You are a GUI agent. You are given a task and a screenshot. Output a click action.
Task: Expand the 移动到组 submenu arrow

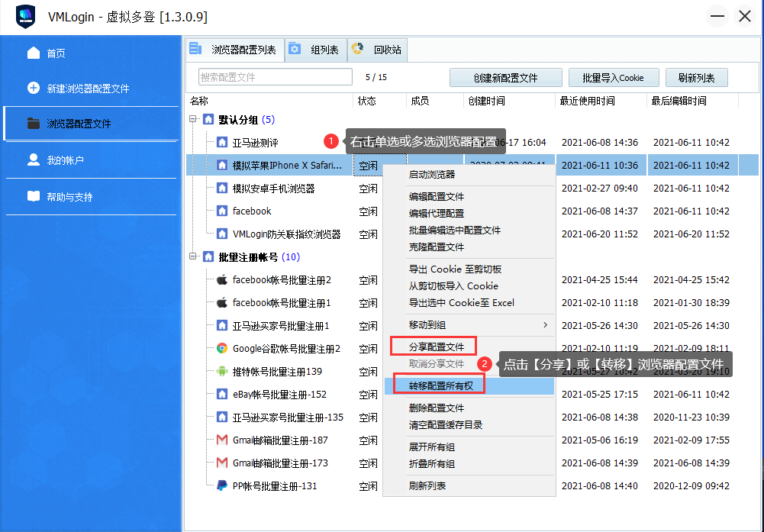(545, 325)
